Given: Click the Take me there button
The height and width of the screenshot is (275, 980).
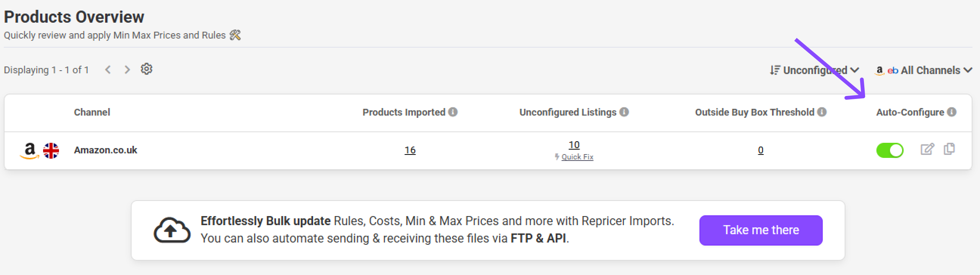Looking at the screenshot, I should [x=760, y=230].
